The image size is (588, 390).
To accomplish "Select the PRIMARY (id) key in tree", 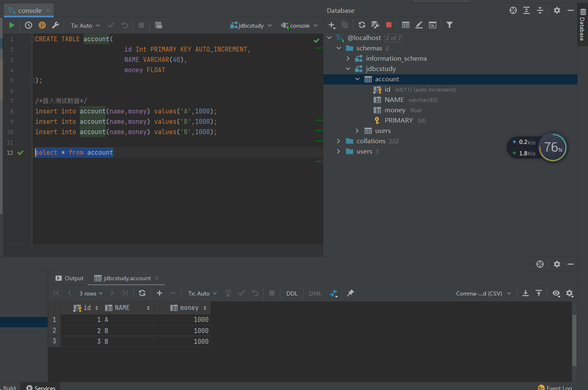I will [399, 120].
